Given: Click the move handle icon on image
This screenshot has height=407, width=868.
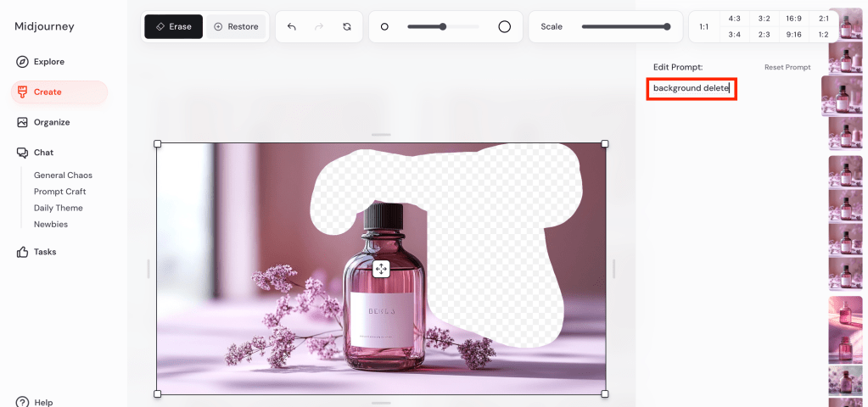Looking at the screenshot, I should 381,269.
